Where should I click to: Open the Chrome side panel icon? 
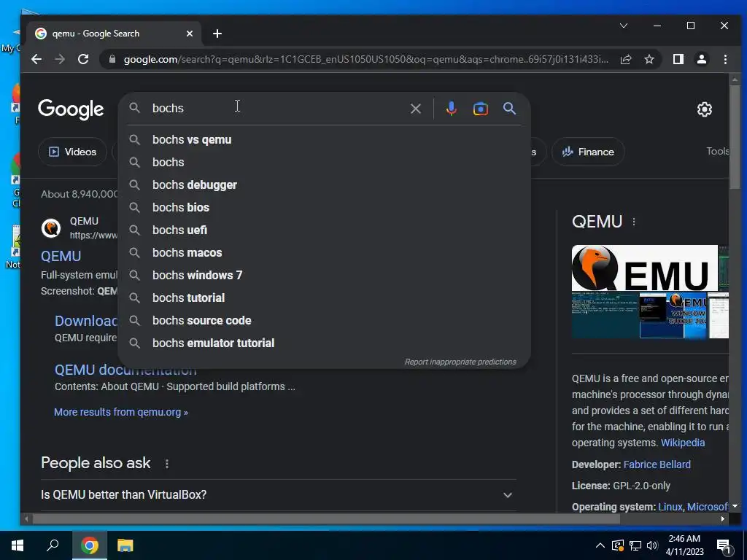point(678,59)
